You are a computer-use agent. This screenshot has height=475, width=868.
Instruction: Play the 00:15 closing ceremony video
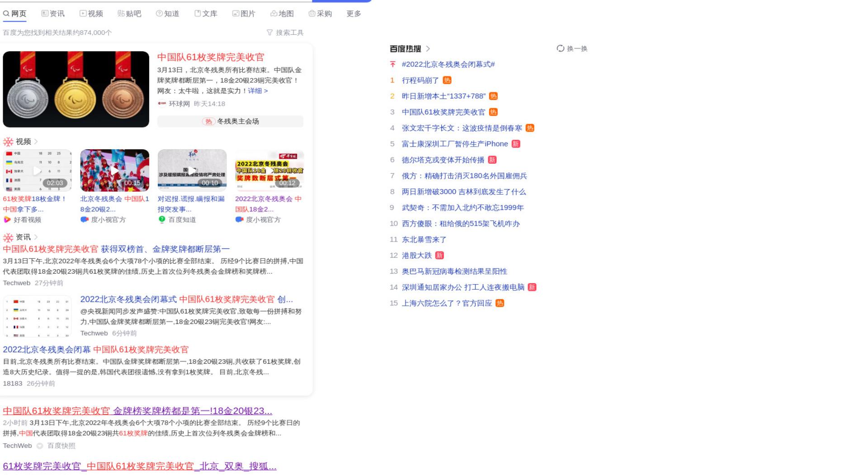[114, 170]
